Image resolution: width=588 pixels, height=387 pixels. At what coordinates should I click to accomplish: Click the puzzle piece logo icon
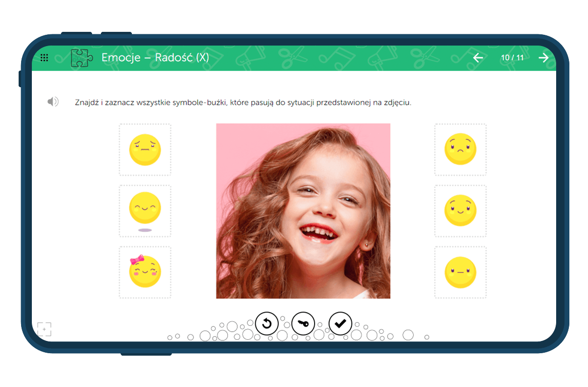click(81, 58)
